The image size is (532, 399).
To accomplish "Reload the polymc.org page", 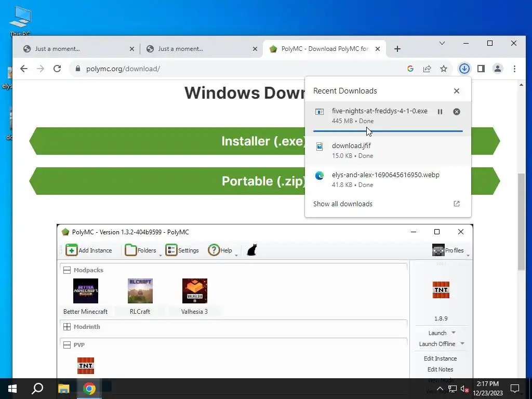I will click(x=57, y=69).
